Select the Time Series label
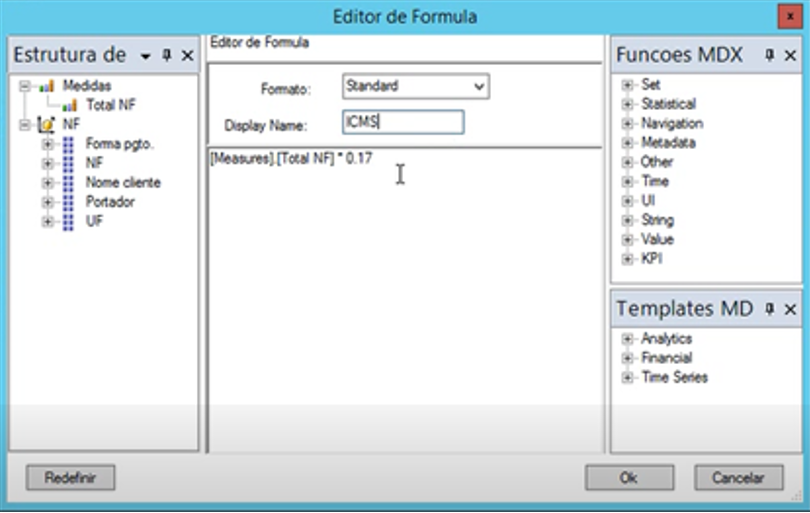The image size is (810, 513). coord(674,378)
